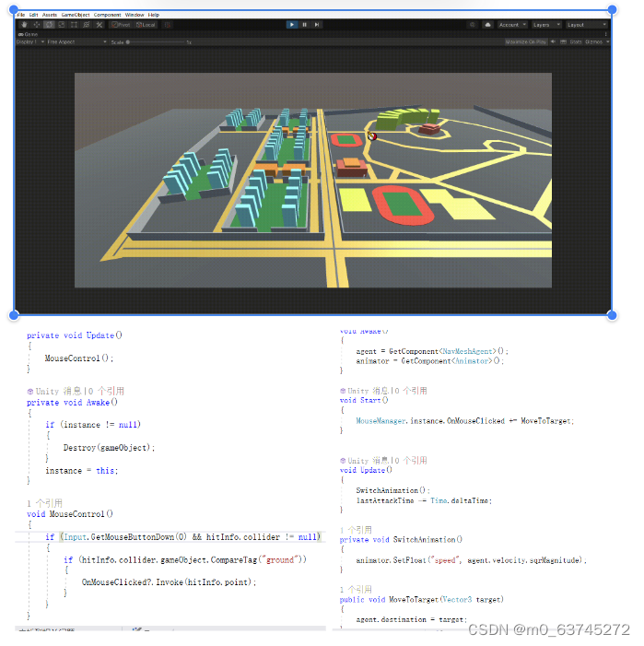Open Unity cloud services icon
The height and width of the screenshot is (646, 644).
coord(487,25)
